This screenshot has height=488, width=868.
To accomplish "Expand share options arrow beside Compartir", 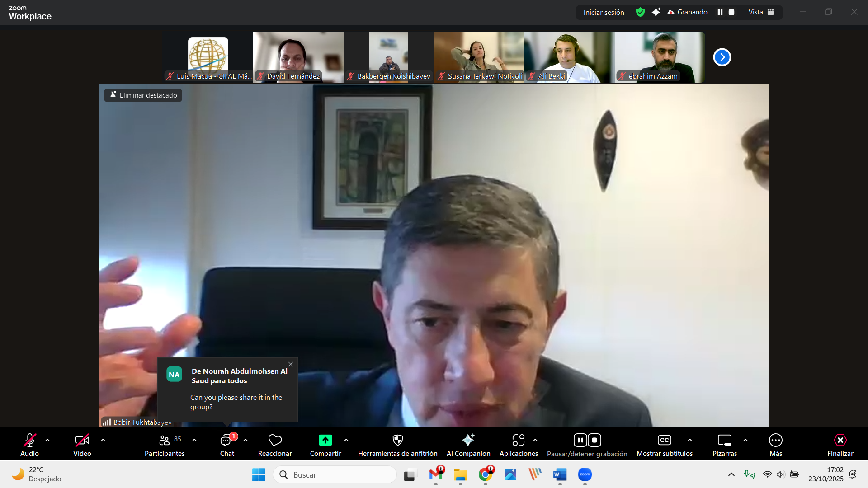I will tap(346, 440).
